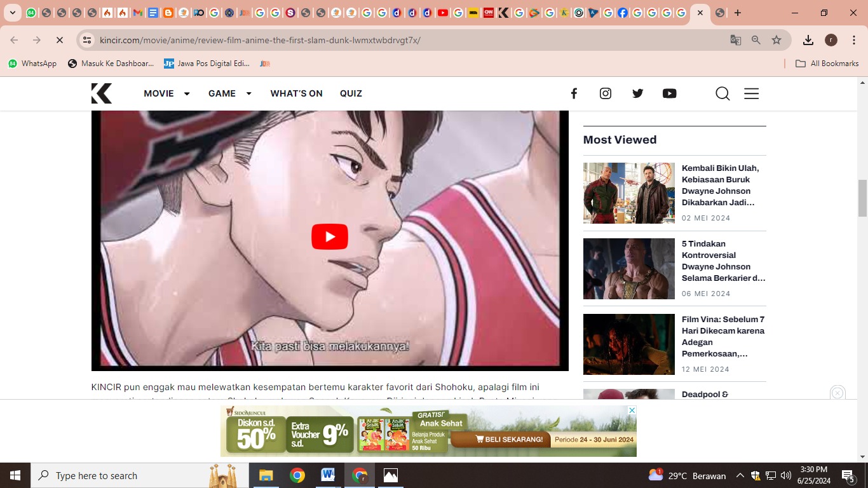Open the Photos app from the taskbar

pyautogui.click(x=390, y=475)
